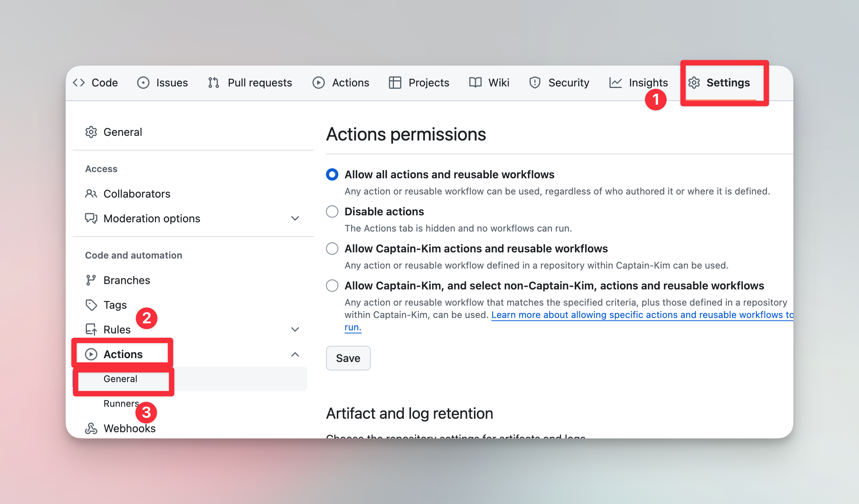Expand the Rules section chevron
Viewport: 859px width, 504px height.
295,330
